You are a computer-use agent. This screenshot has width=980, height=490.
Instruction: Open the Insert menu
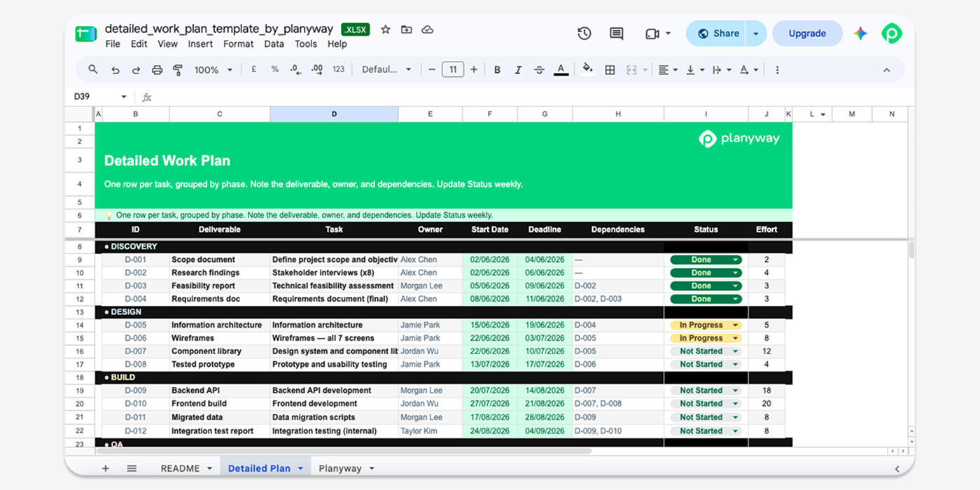click(200, 43)
